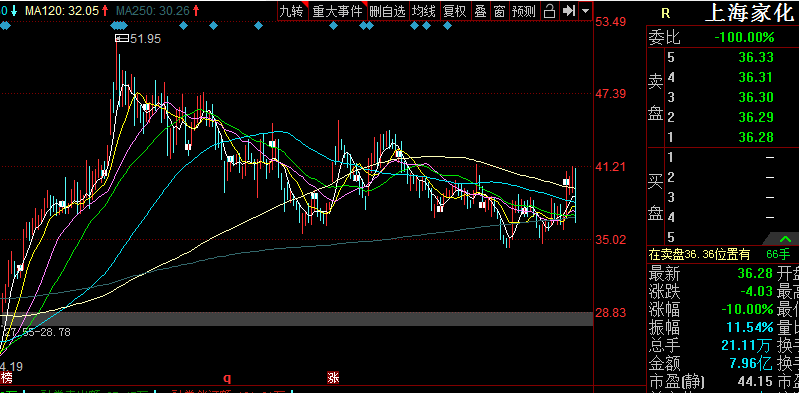
Task: Expand the order book with green chevron
Action: click(785, 239)
